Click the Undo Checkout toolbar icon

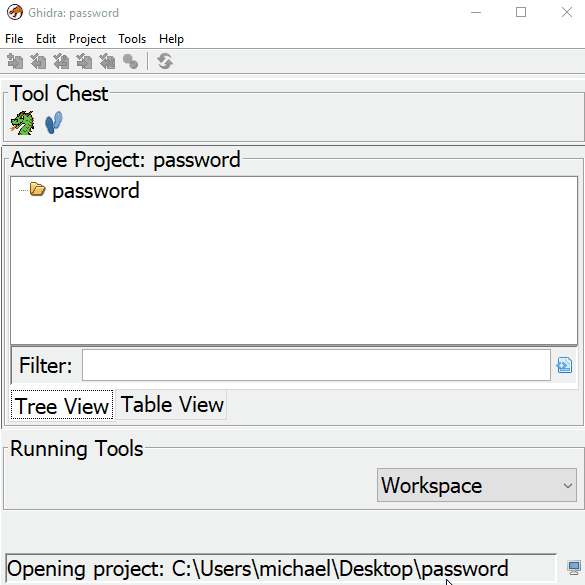107,62
